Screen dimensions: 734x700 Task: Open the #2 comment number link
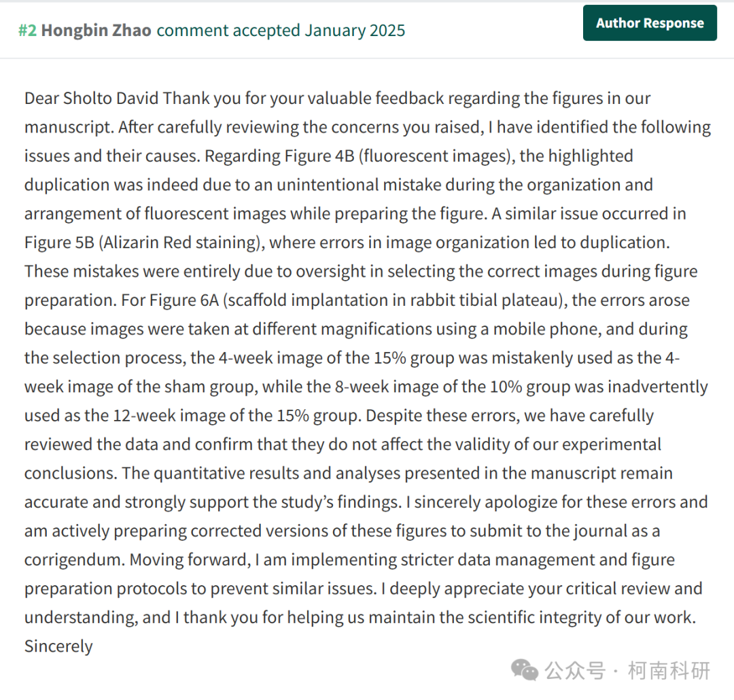27,31
